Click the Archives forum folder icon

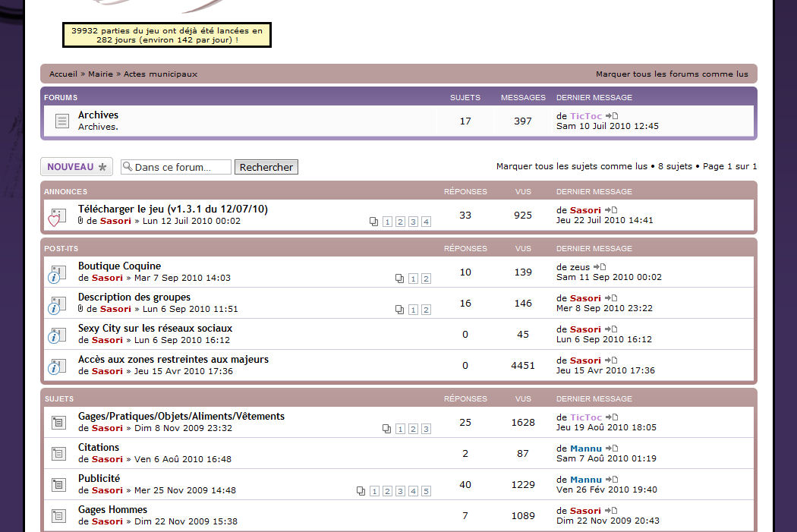tap(61, 121)
